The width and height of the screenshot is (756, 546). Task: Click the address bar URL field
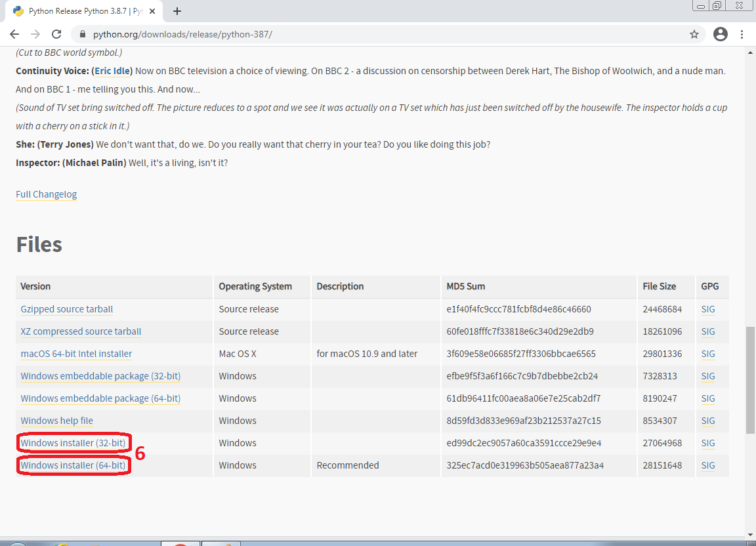[x=328, y=34]
